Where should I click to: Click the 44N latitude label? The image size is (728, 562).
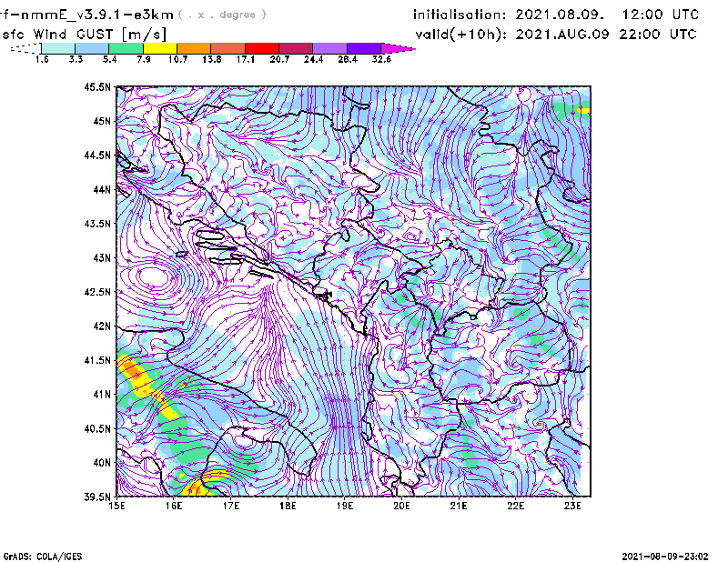(102, 189)
